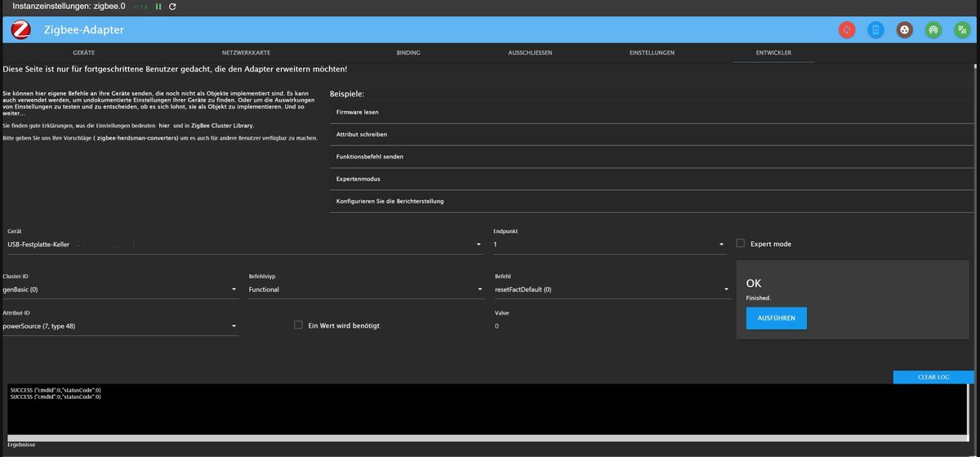Click the blue phone device icon in header

[x=875, y=29]
